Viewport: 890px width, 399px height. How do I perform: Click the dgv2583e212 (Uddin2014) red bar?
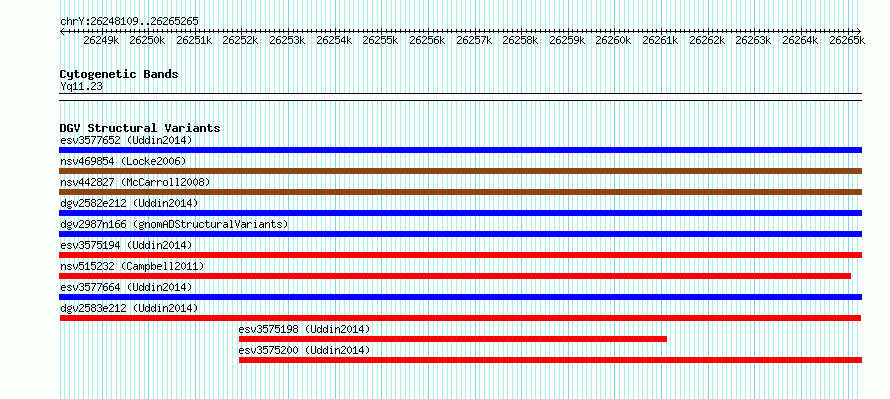point(460,318)
